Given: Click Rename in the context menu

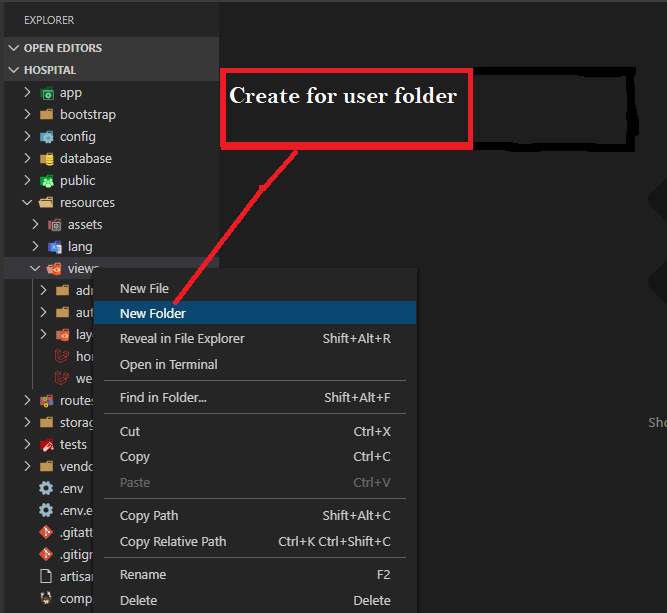Looking at the screenshot, I should [x=143, y=575].
